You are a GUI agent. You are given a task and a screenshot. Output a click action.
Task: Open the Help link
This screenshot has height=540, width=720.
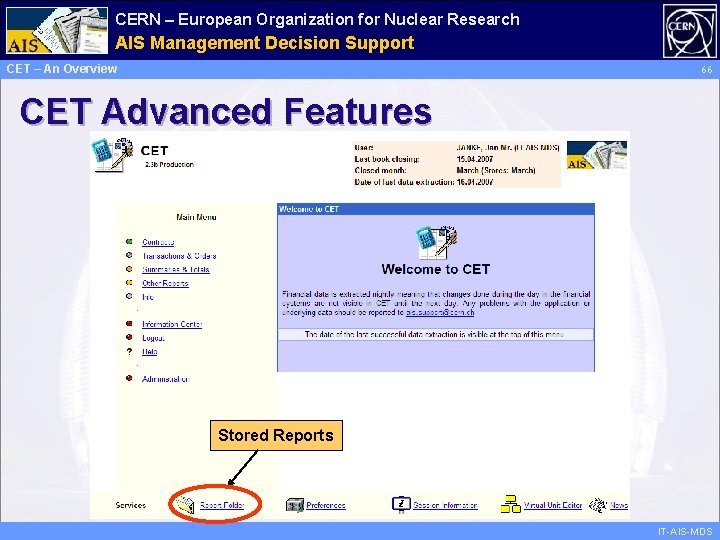[x=149, y=352]
